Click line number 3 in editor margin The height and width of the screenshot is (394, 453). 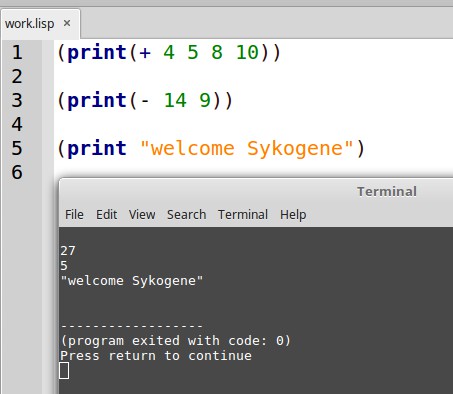(17, 100)
